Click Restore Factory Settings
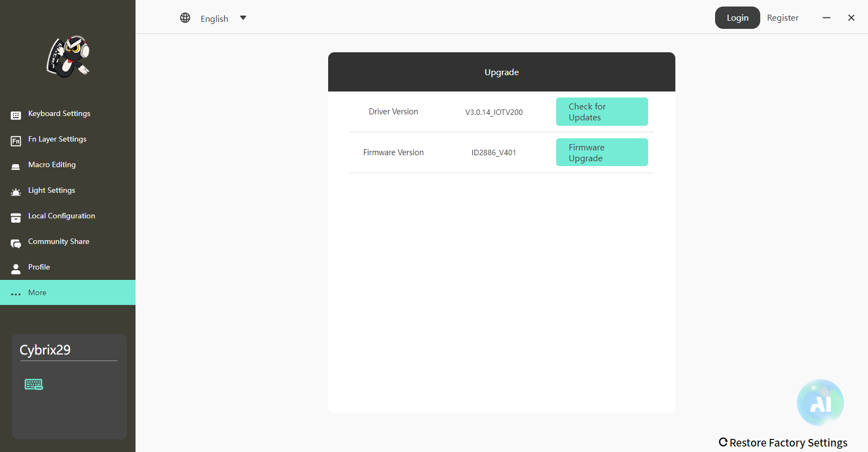Screen dimensions: 868x452 783,442
